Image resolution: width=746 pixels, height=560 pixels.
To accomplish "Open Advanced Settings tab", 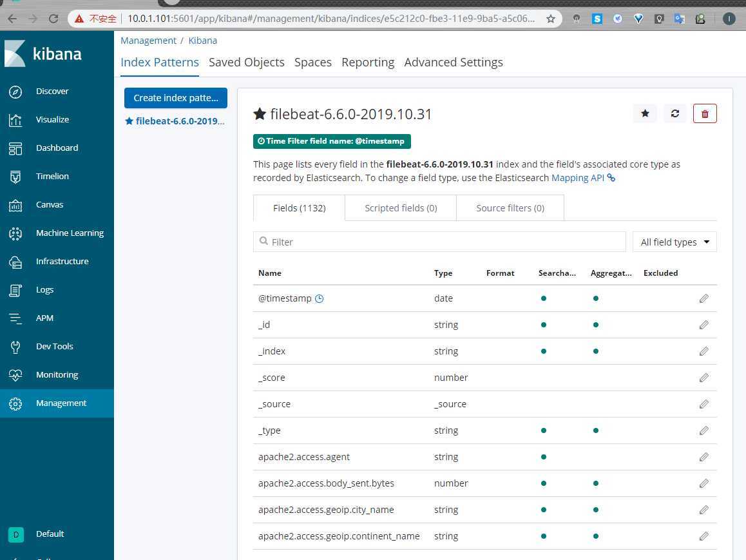I will click(454, 63).
